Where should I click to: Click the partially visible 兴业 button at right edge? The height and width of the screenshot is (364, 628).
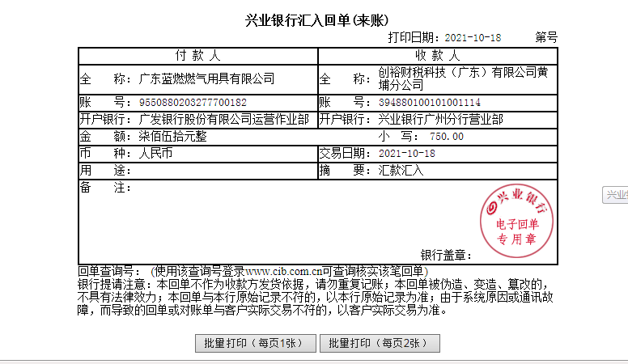pyautogui.click(x=615, y=195)
